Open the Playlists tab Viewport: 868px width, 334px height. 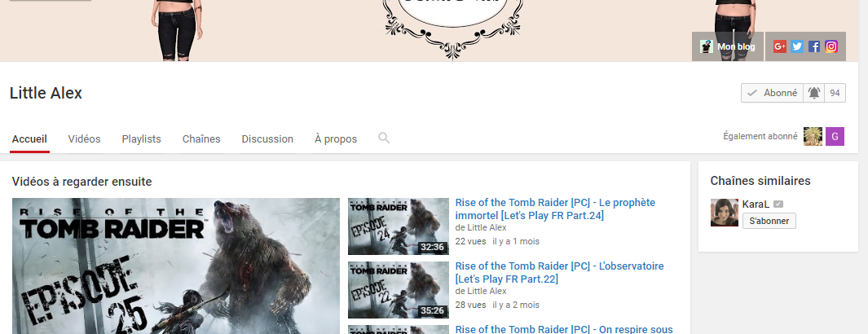click(x=141, y=138)
